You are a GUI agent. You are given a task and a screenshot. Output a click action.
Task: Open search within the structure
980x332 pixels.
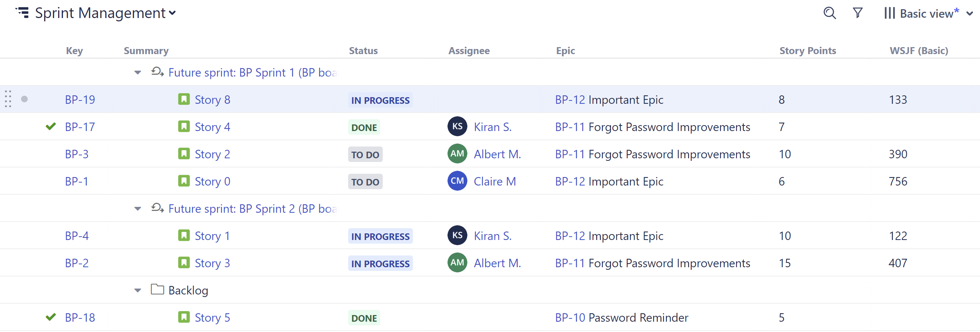[x=829, y=13]
